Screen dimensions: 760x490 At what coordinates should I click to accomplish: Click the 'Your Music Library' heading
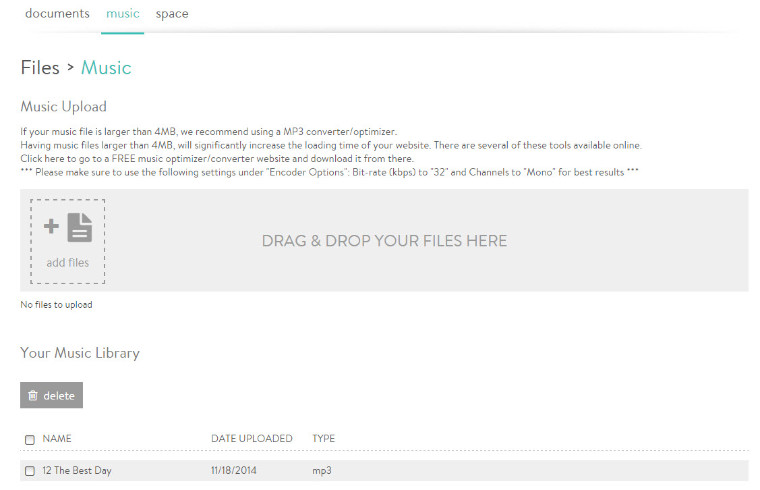pyautogui.click(x=80, y=353)
